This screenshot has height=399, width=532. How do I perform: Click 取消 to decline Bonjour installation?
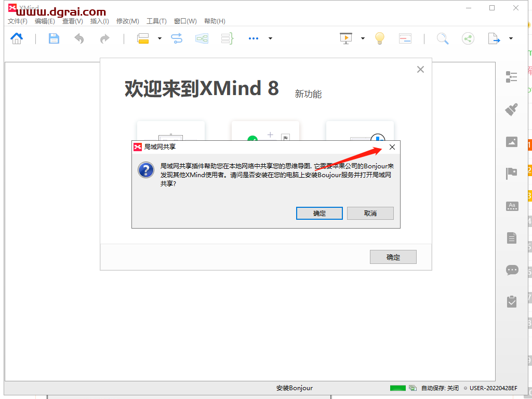370,213
